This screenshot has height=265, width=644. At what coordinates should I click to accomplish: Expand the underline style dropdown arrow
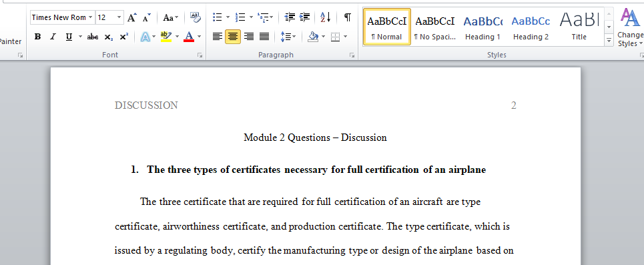80,37
